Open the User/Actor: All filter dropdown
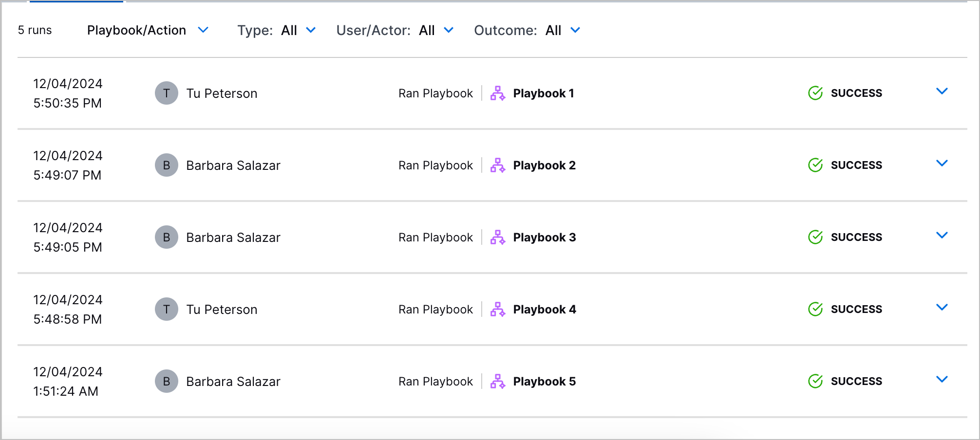Viewport: 980px width, 440px height. (x=395, y=30)
